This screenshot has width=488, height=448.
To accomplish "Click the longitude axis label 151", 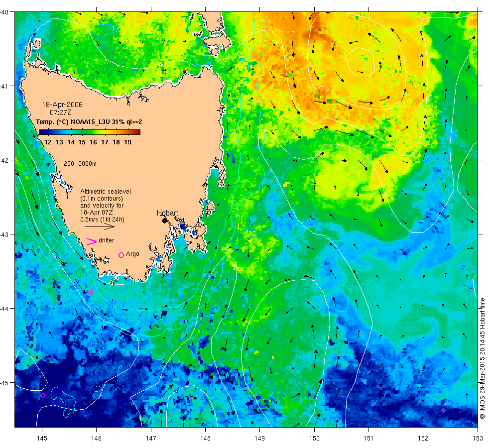I will (x=368, y=439).
